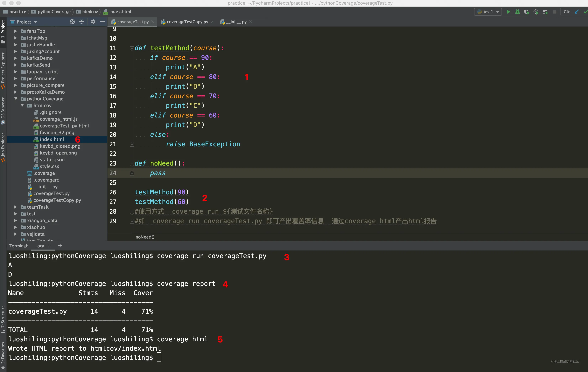The width and height of the screenshot is (588, 372).
Task: Place cursor on the raise BaseException line
Action: click(x=203, y=144)
